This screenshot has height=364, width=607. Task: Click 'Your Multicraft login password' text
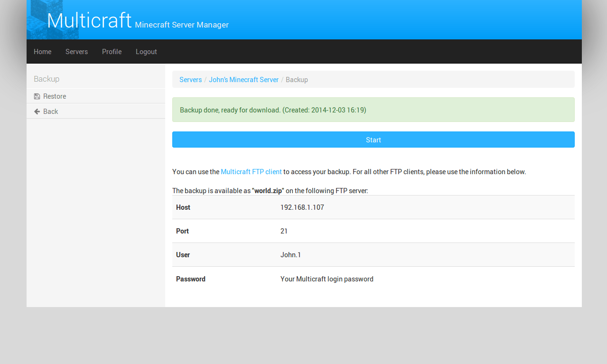pyautogui.click(x=327, y=279)
